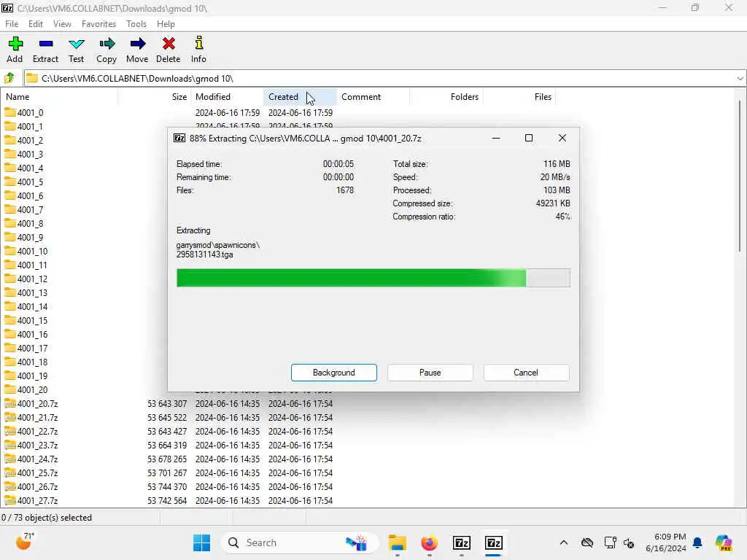Open File Explorer from taskbar
The image size is (747, 560).
click(397, 542)
